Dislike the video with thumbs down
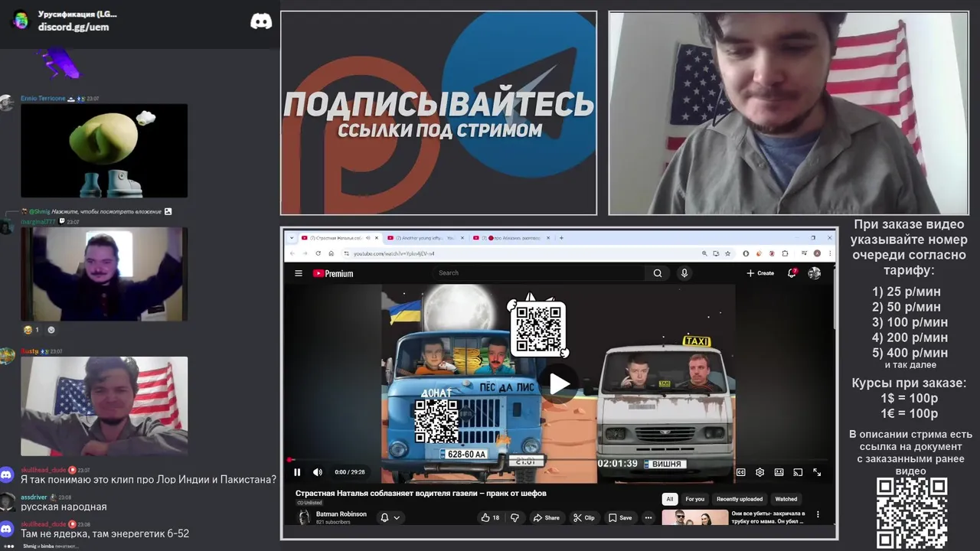 click(514, 517)
